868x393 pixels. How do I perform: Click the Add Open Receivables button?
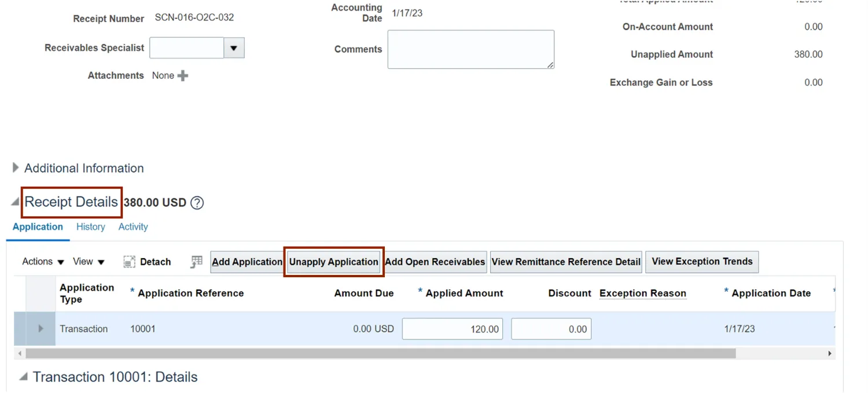pos(435,262)
